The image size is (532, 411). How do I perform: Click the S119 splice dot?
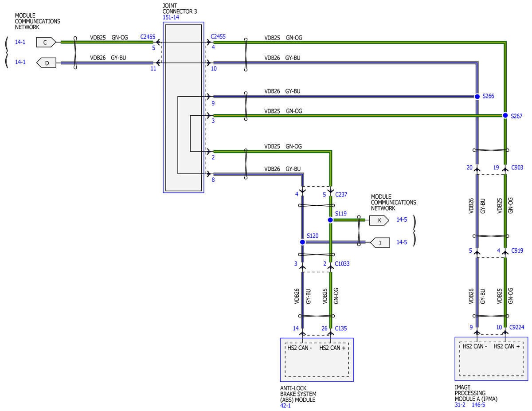[330, 220]
